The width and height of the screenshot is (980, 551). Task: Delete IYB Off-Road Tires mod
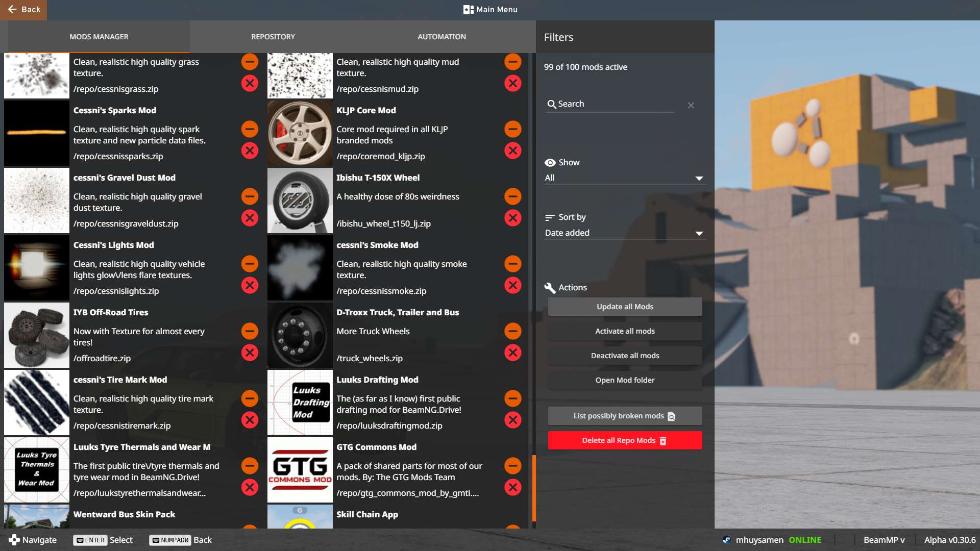pos(250,353)
